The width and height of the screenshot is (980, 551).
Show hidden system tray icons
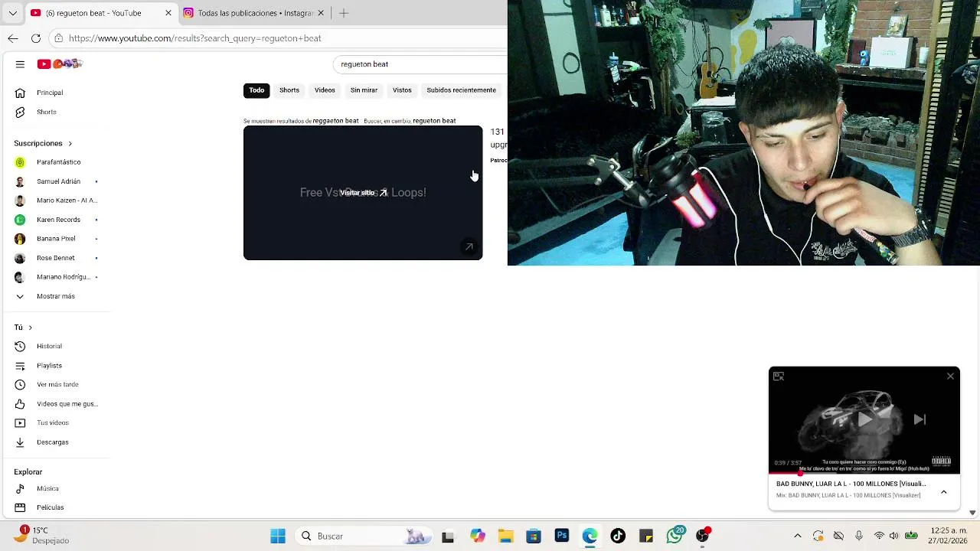click(798, 536)
